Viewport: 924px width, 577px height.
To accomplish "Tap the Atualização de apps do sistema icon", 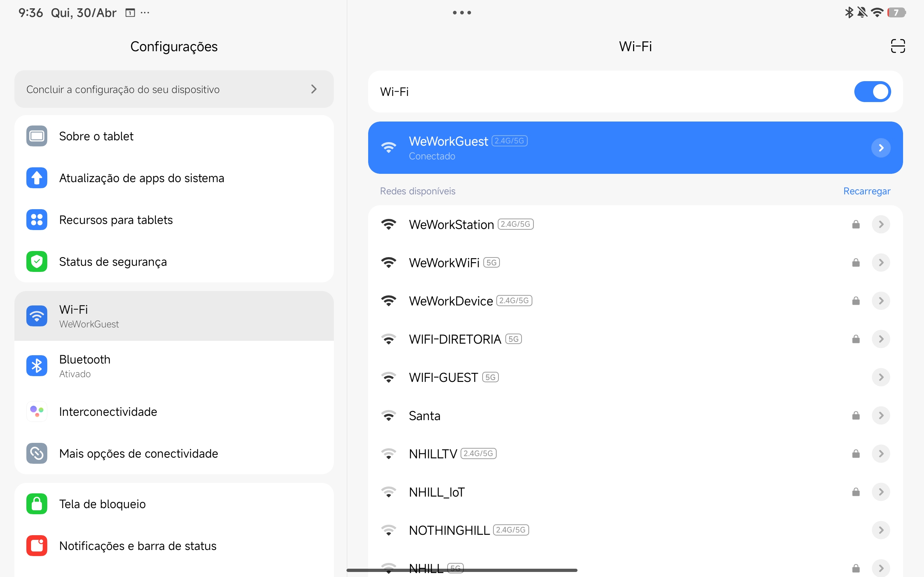I will tap(37, 178).
